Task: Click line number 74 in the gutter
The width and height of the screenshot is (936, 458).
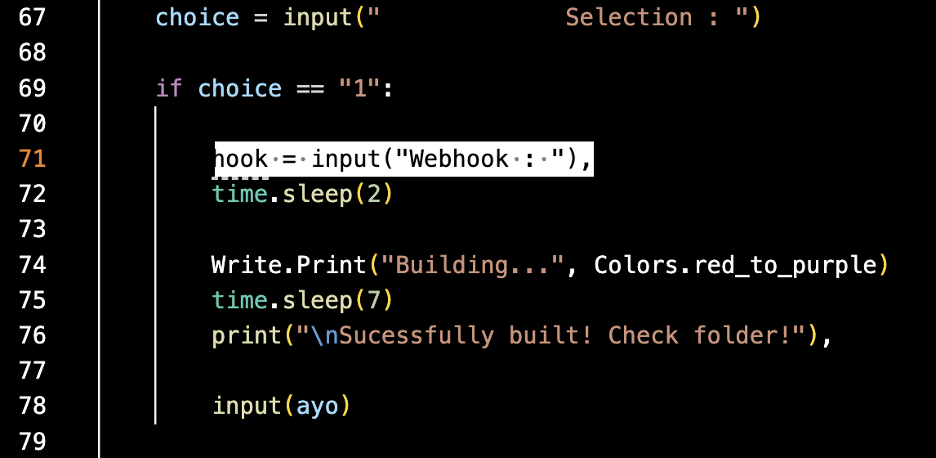Action: pos(33,265)
